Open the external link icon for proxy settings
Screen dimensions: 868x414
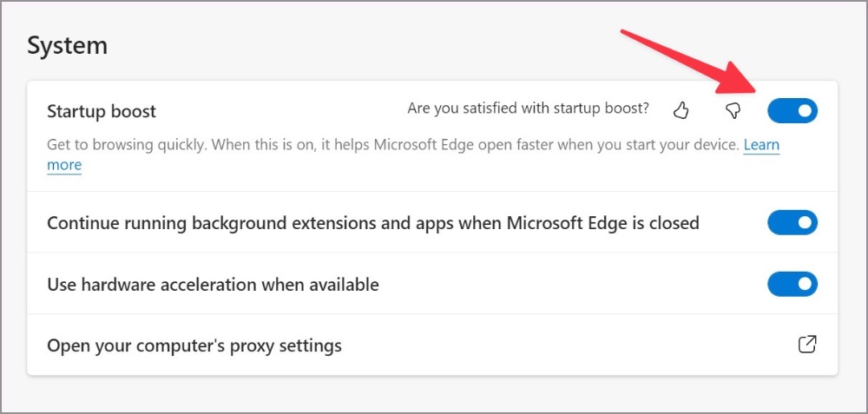tap(807, 345)
